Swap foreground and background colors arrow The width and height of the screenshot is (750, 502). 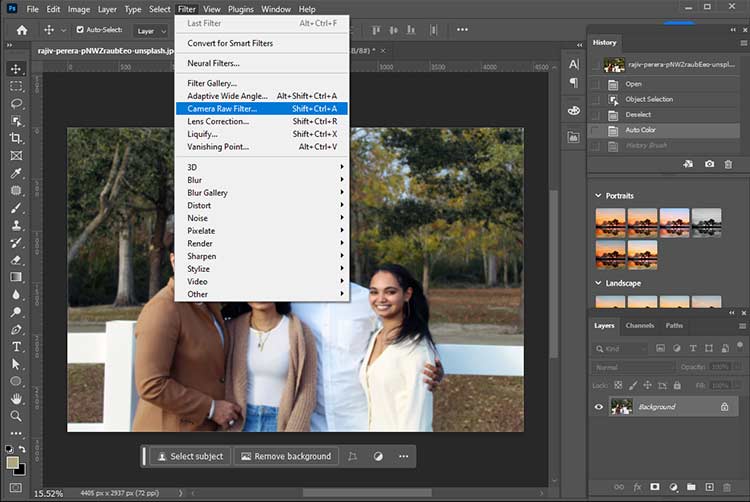(x=22, y=449)
